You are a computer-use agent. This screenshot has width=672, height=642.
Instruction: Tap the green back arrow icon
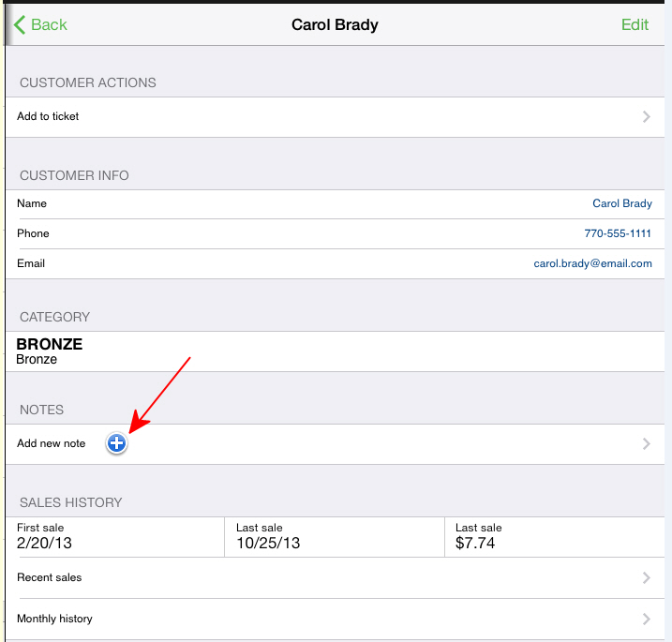tap(20, 24)
